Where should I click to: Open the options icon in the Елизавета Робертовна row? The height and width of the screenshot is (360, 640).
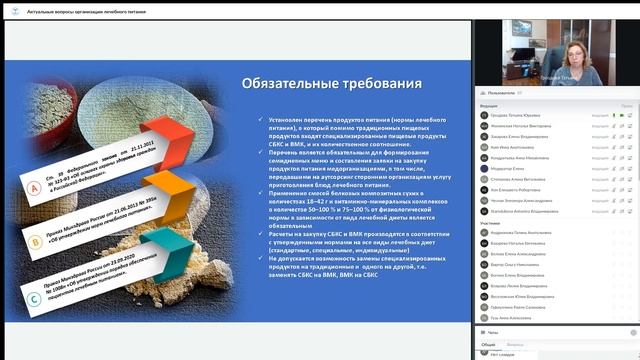(x=630, y=190)
